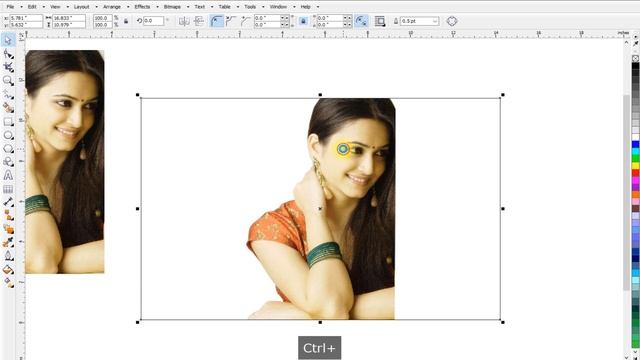The width and height of the screenshot is (640, 360).
Task: Select the Basic Shapes tool
Action: click(8, 162)
